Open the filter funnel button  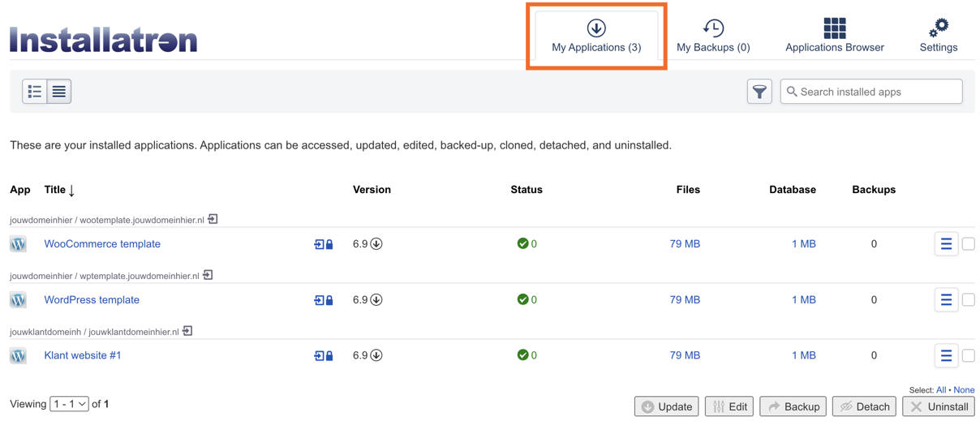click(759, 92)
